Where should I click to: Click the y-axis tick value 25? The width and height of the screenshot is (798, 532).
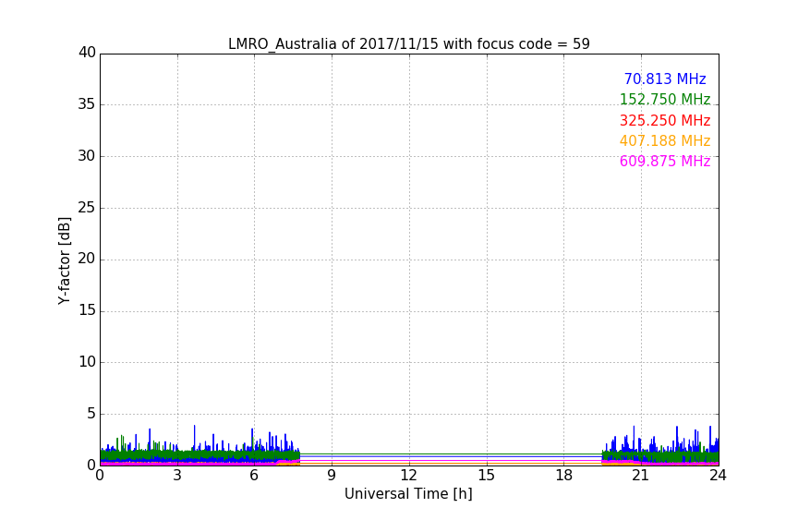coord(87,208)
